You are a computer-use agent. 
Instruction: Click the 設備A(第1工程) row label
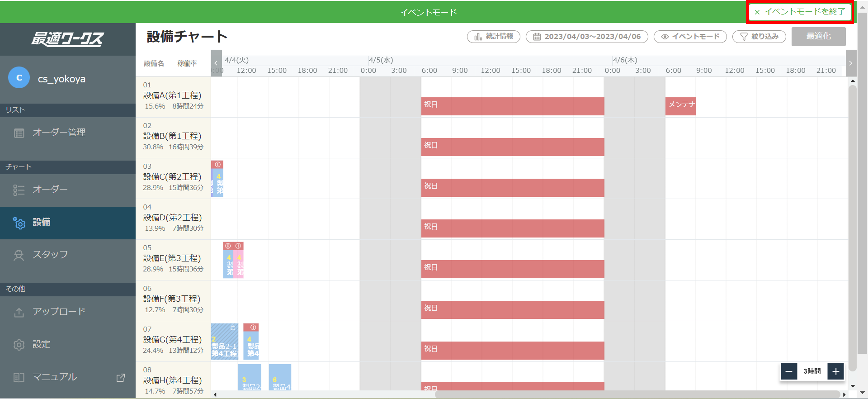coord(172,95)
